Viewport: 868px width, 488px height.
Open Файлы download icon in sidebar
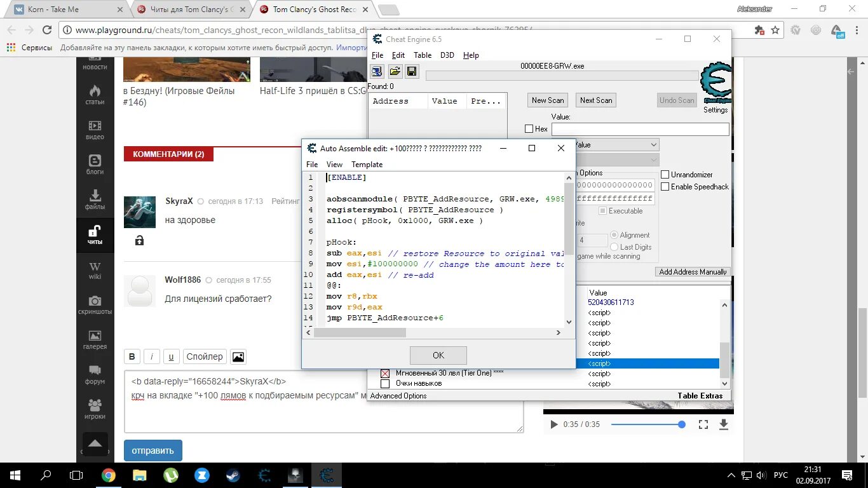(95, 200)
